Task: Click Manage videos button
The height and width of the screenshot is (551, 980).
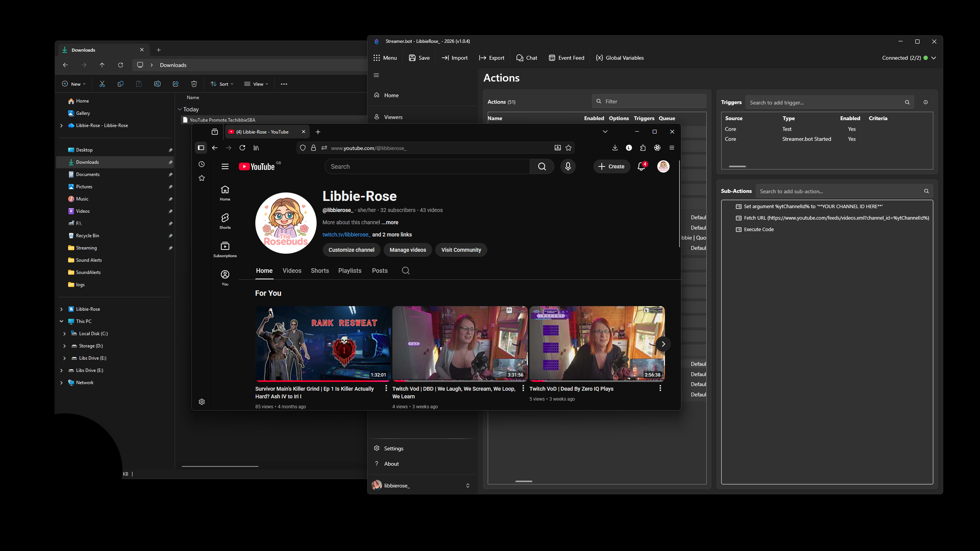Action: [408, 250]
